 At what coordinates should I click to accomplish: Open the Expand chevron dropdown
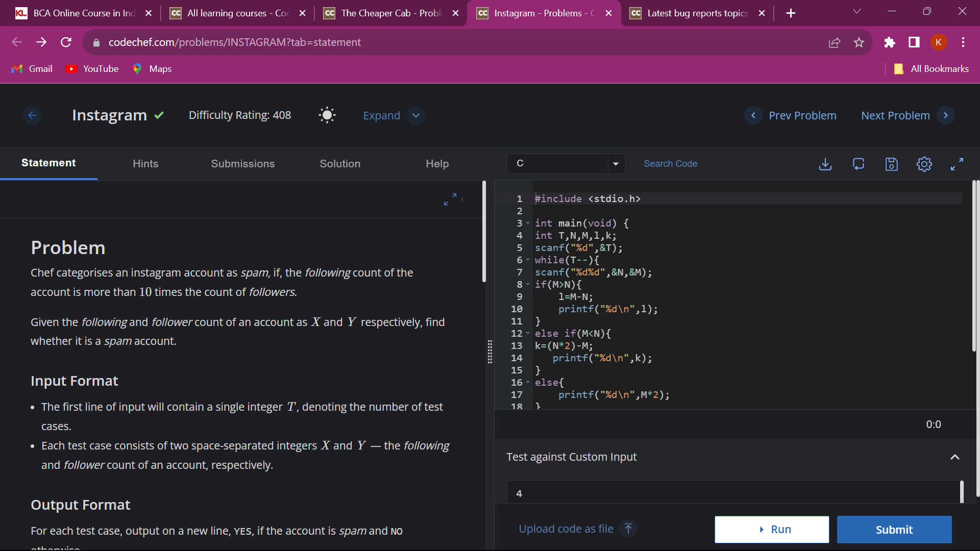[x=416, y=115]
